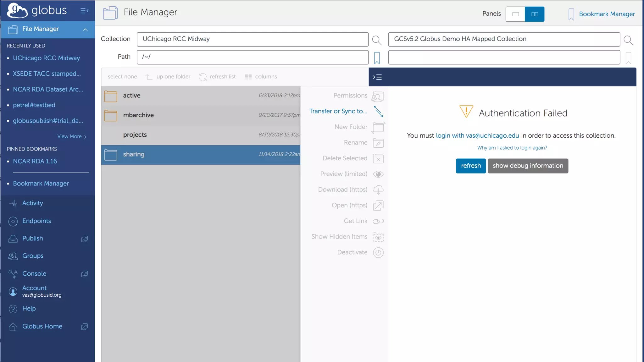The height and width of the screenshot is (362, 644).
Task: Collapse the globus sidebar menu
Action: pyautogui.click(x=84, y=11)
